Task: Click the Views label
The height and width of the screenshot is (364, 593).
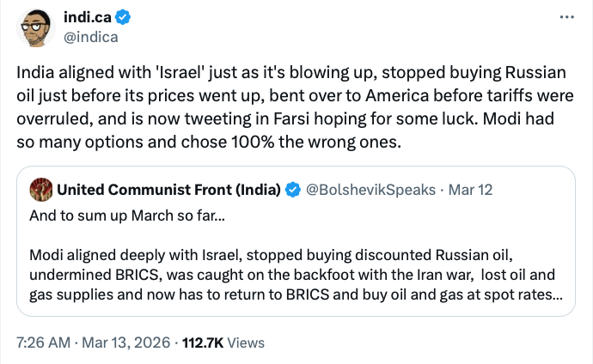Action: point(247,343)
